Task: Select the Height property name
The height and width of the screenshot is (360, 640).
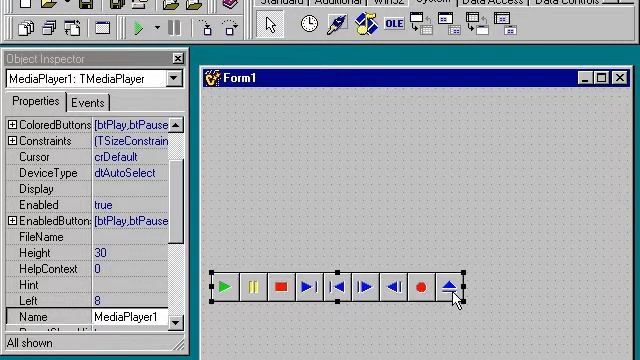Action: (x=35, y=253)
